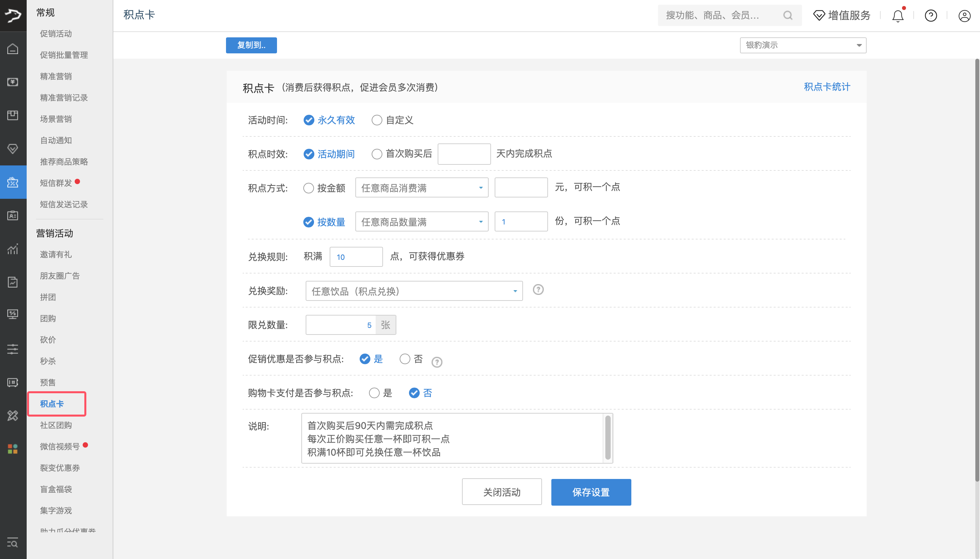The height and width of the screenshot is (559, 980).
Task: Open the settings sliders icon in sidebar
Action: (13, 349)
